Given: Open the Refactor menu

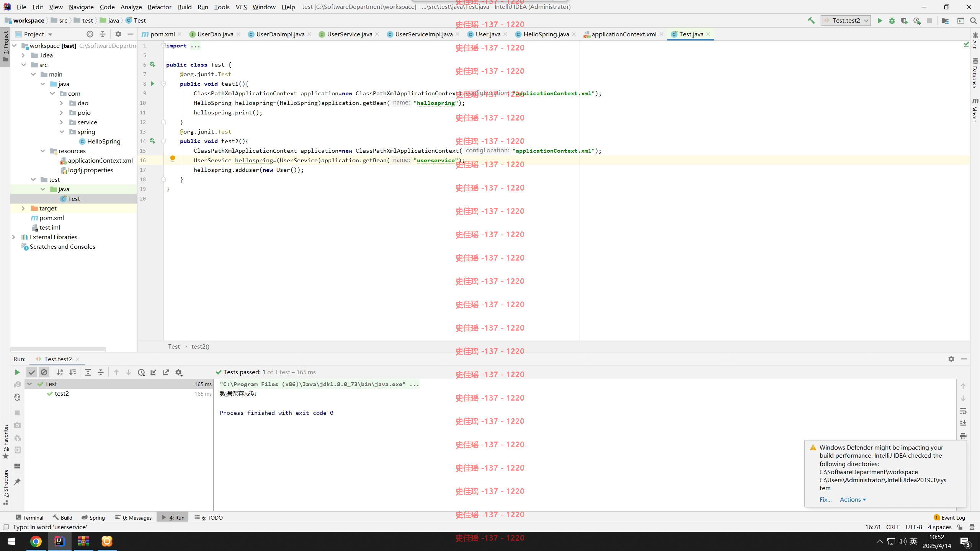Looking at the screenshot, I should [159, 7].
